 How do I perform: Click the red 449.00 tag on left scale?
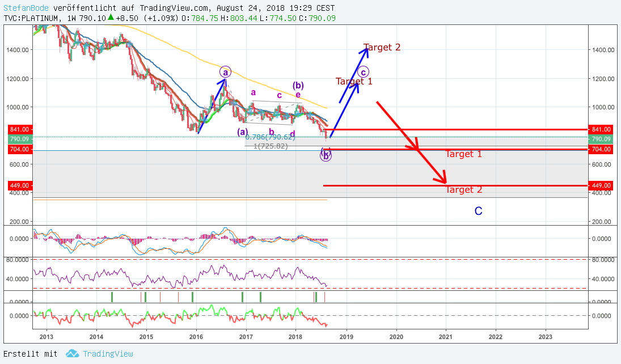(20, 185)
